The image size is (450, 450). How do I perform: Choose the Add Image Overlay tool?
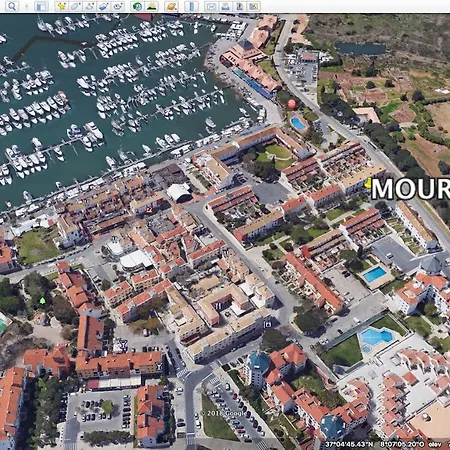pos(104,6)
